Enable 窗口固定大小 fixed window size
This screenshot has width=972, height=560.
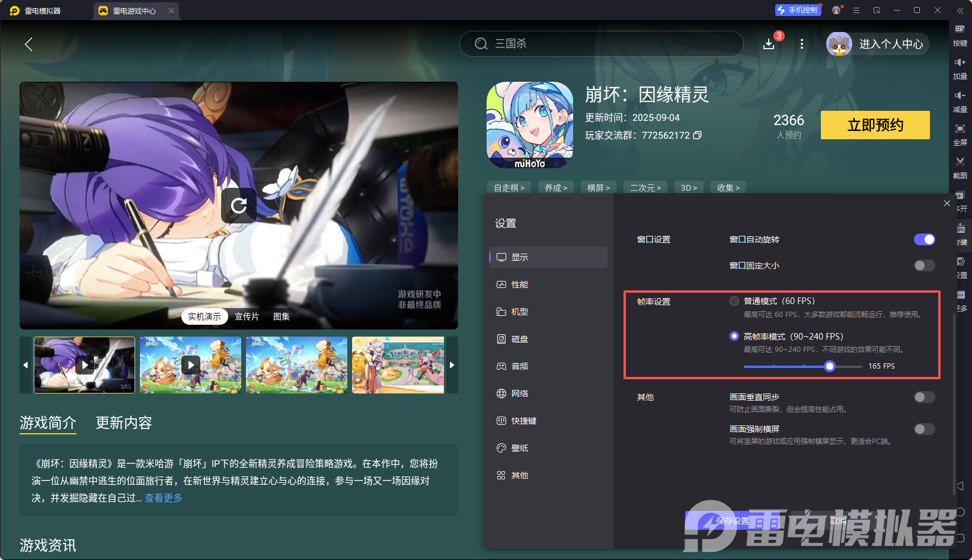[x=924, y=265]
